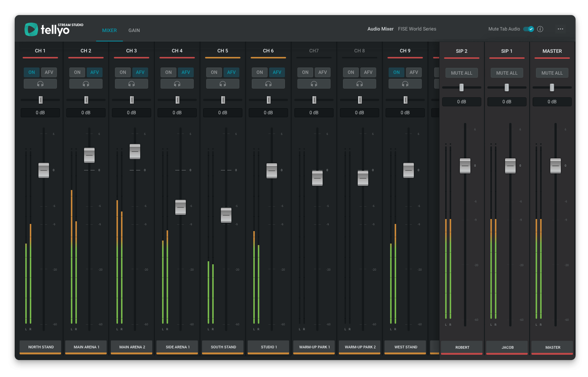Viewport: 588px width, 377px height.
Task: Select the ROBERT SIP label
Action: coord(462,348)
